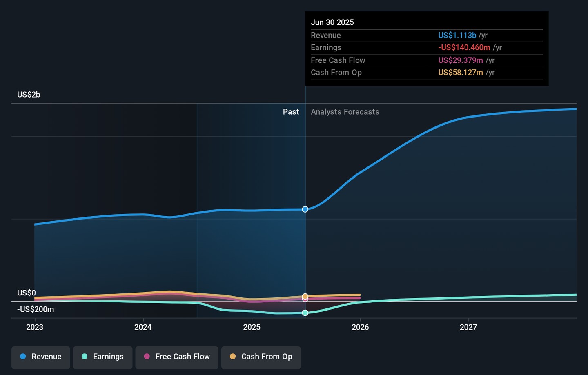Click the Past section label
Image resolution: width=588 pixels, height=375 pixels.
[x=291, y=112]
